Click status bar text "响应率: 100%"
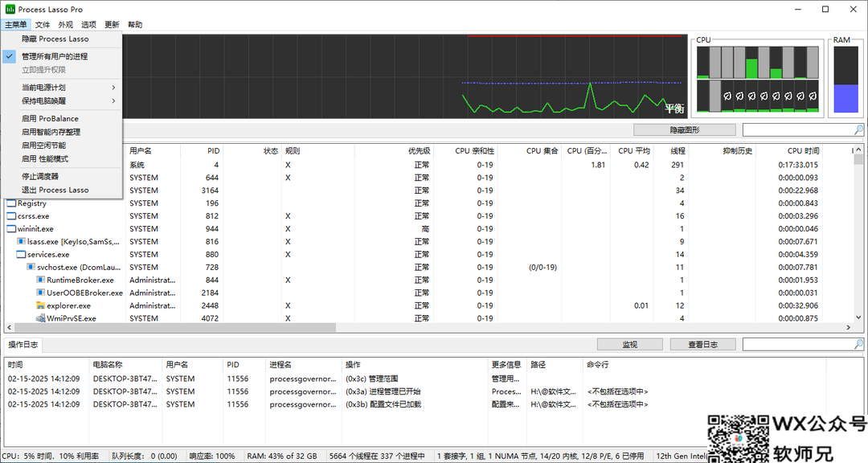868x463 pixels. click(x=212, y=457)
